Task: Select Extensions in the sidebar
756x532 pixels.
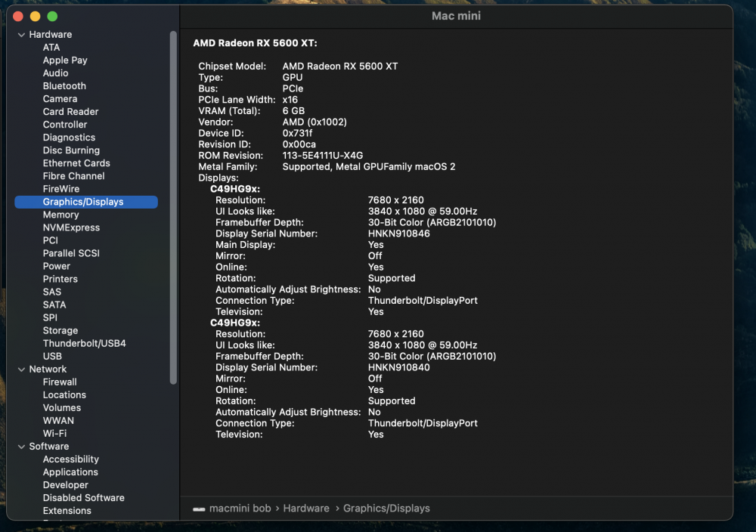Action: pos(67,511)
